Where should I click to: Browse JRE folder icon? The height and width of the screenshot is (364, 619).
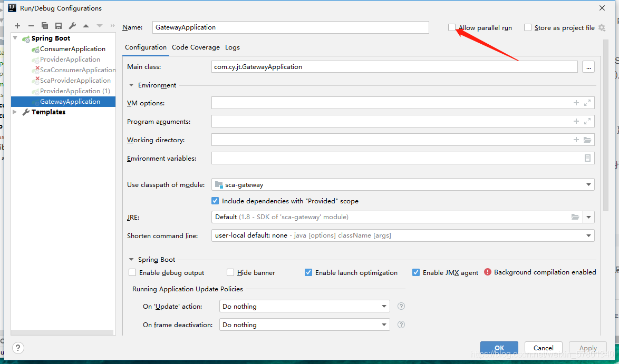575,217
